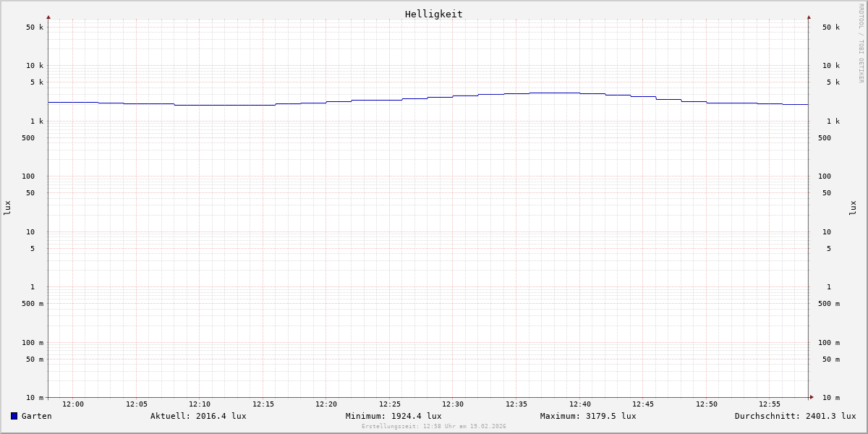Click the 12:45 time axis label

(643, 404)
